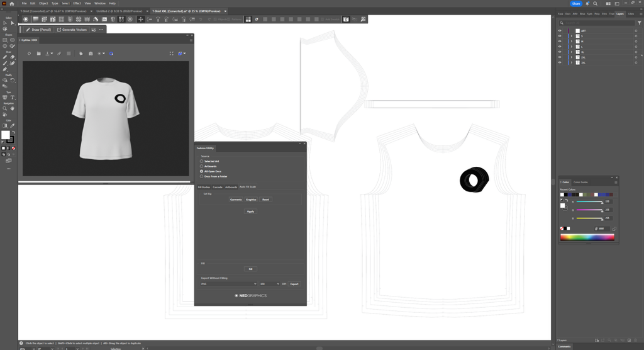Choose the 'Docs from a Folder' option

[x=202, y=176]
